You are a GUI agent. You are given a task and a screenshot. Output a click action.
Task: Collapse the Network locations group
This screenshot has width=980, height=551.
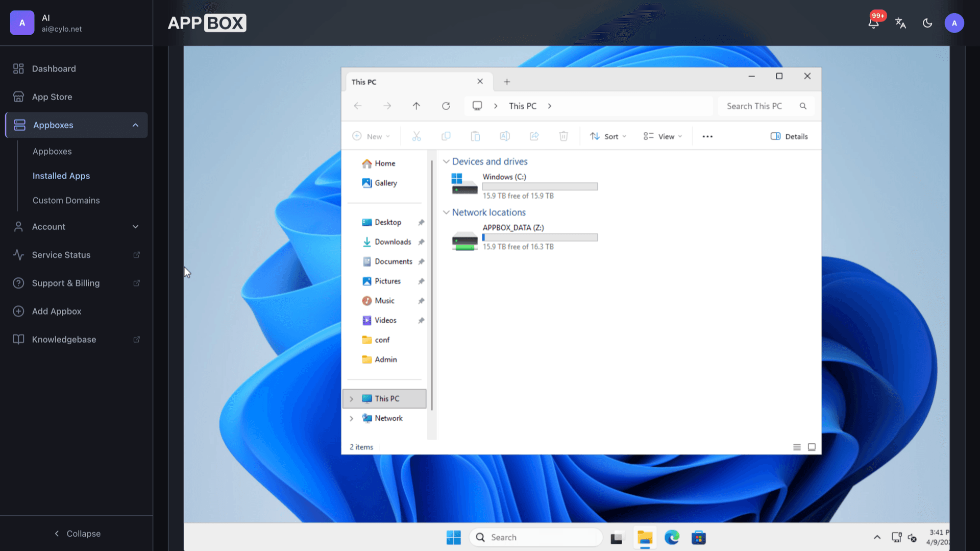(446, 212)
